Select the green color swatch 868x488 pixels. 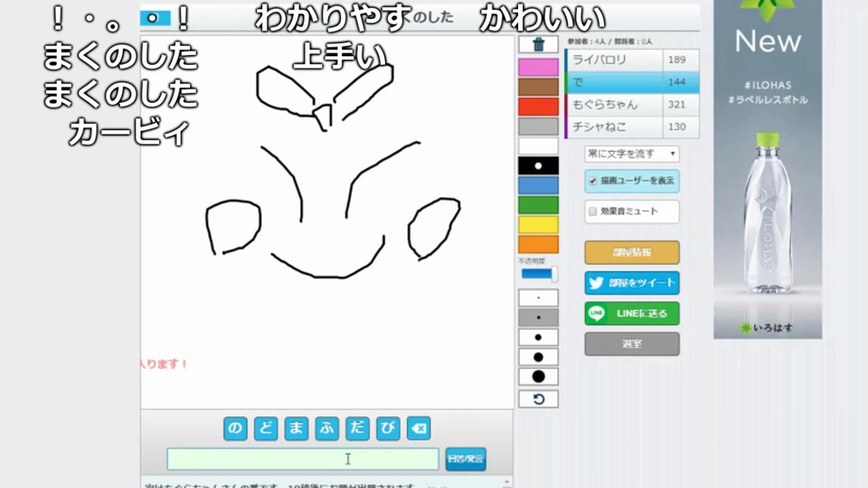pyautogui.click(x=538, y=205)
